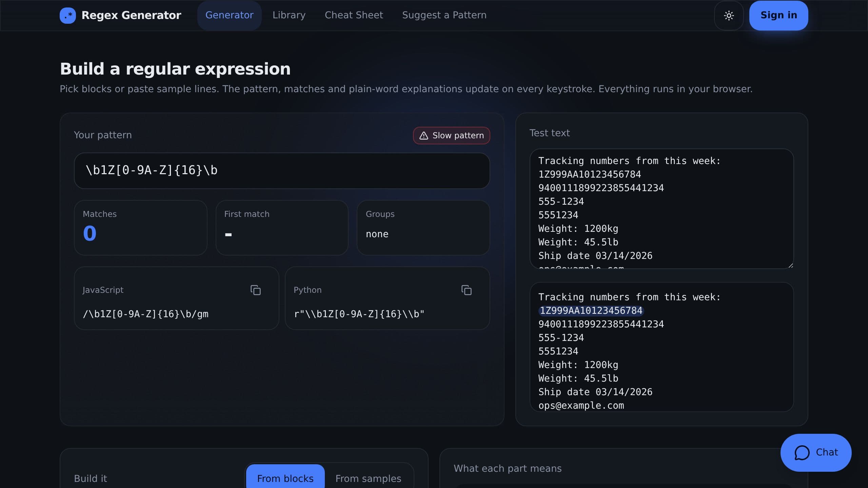Click the Test text resize handle
This screenshot has width=868, height=488.
(x=790, y=265)
